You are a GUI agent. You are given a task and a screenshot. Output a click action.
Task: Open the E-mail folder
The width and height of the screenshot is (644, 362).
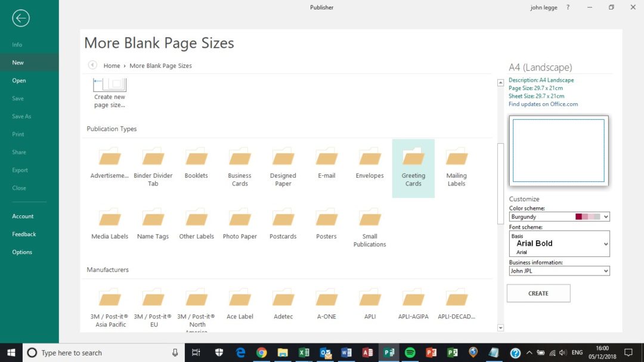pyautogui.click(x=327, y=163)
